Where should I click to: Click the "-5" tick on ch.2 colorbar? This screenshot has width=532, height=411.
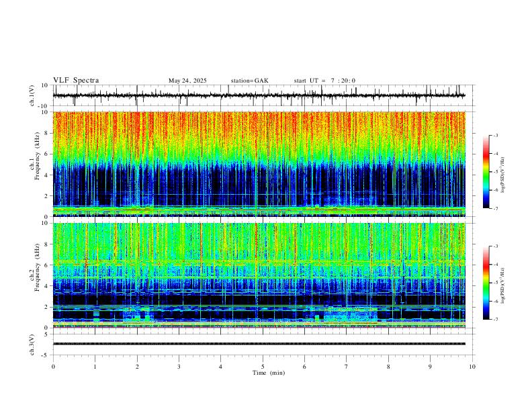[496, 283]
